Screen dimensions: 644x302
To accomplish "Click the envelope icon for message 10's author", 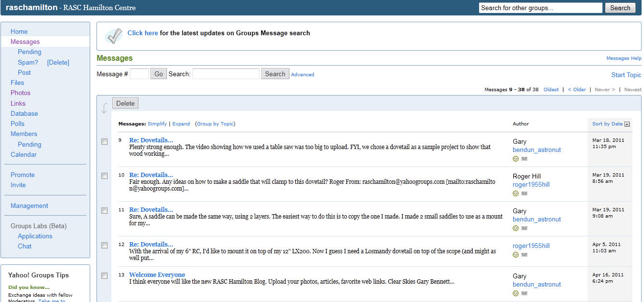I will tap(524, 193).
